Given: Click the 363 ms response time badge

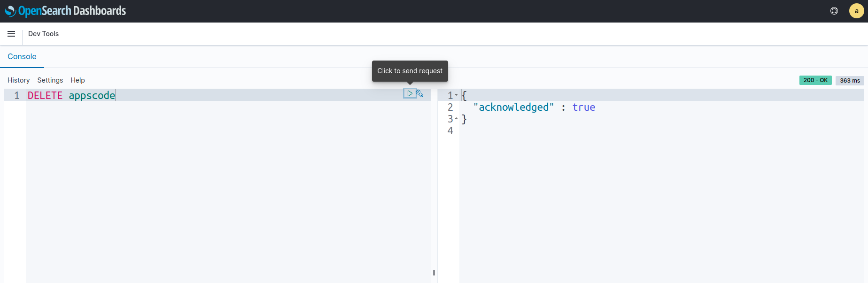Looking at the screenshot, I should [x=850, y=80].
